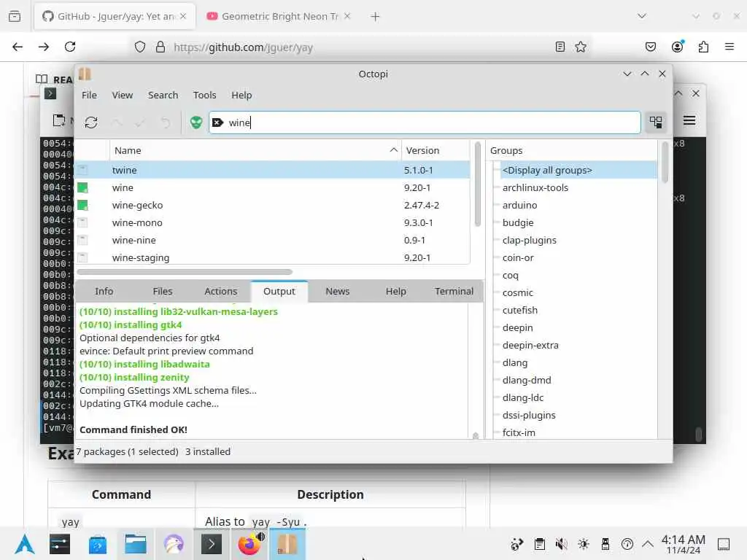Screen dimensions: 747x560
Task: Open the View menu in Octopi
Action: point(123,96)
